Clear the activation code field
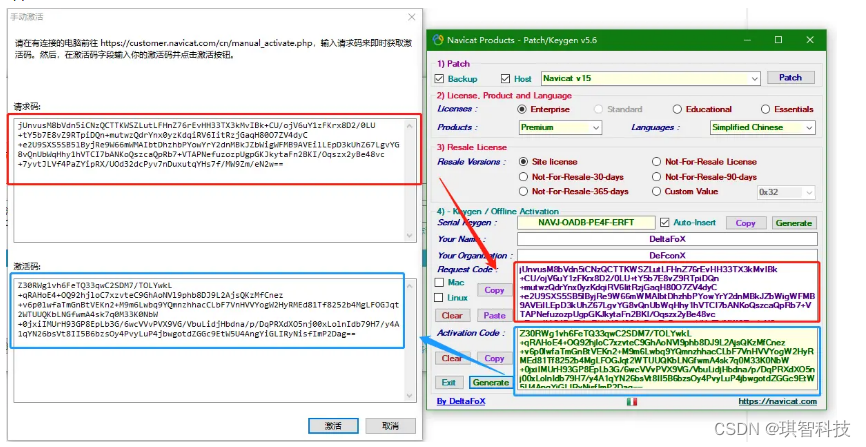The height and width of the screenshot is (447, 866). click(452, 358)
